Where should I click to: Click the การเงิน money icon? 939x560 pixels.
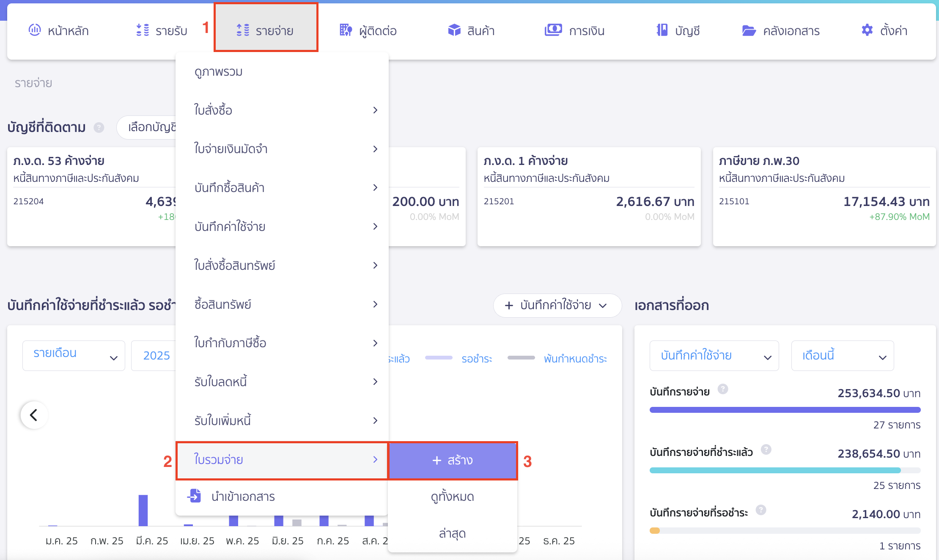[x=553, y=30]
